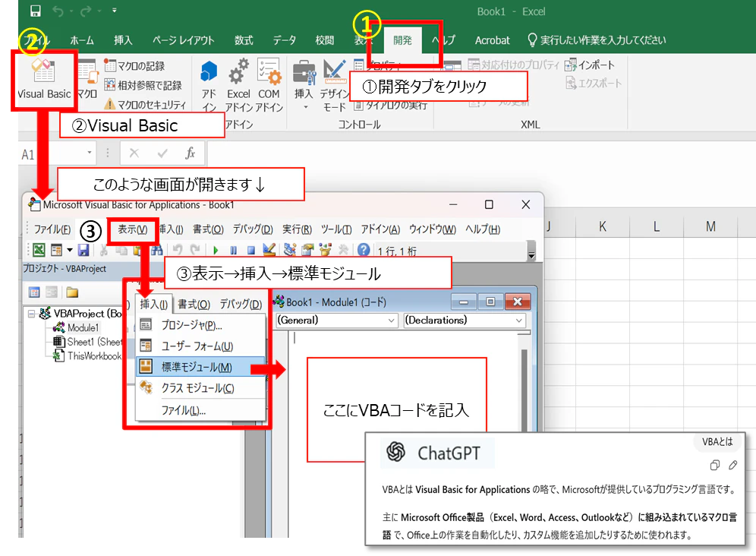This screenshot has width=756, height=556.
Task: Click the fx insert function icon
Action: pos(190,153)
